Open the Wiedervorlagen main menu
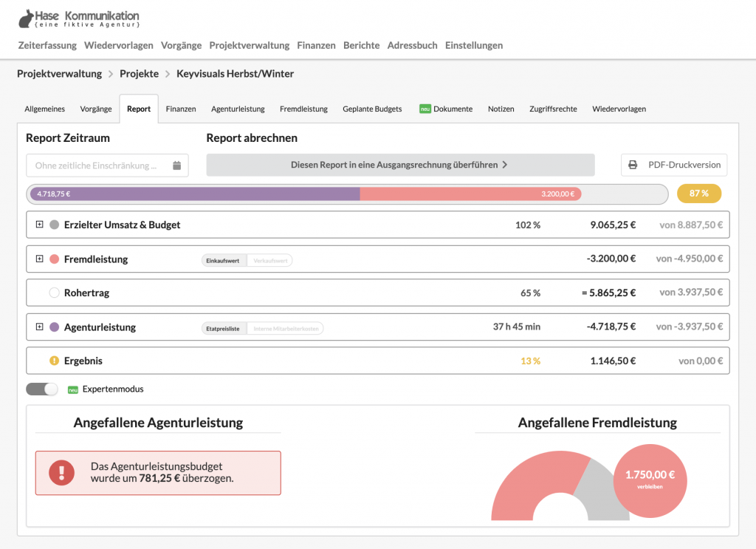This screenshot has height=549, width=756. pos(119,45)
